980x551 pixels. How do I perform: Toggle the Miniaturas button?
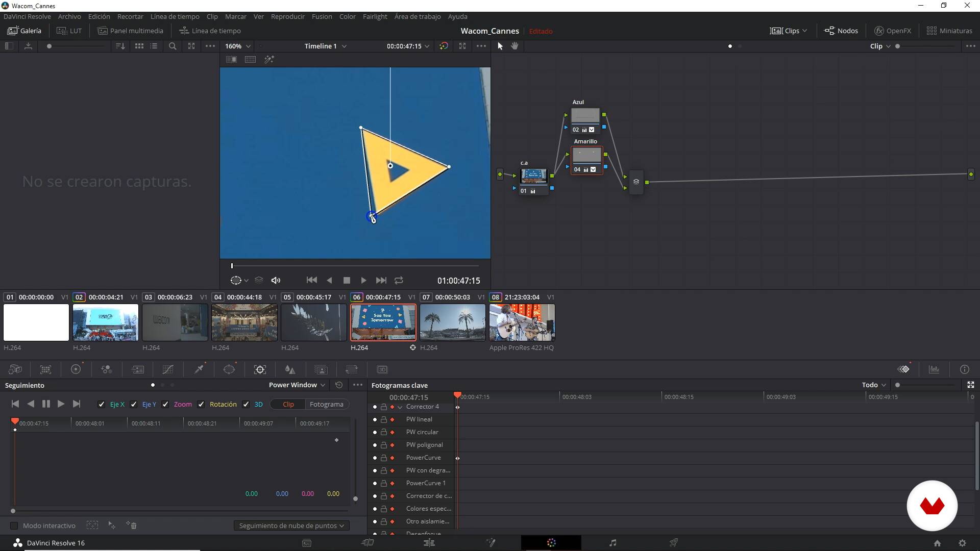(949, 31)
